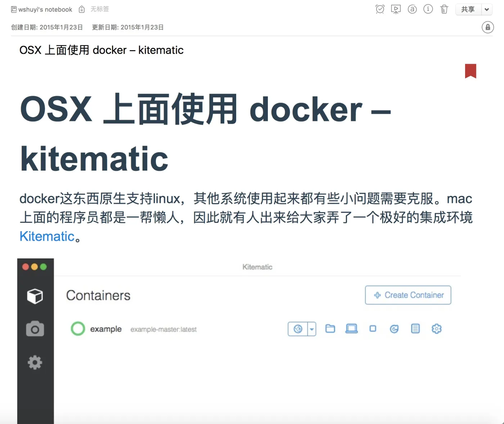The height and width of the screenshot is (424, 504).
Task: Click the red bookmark ribbon icon
Action: (x=471, y=71)
